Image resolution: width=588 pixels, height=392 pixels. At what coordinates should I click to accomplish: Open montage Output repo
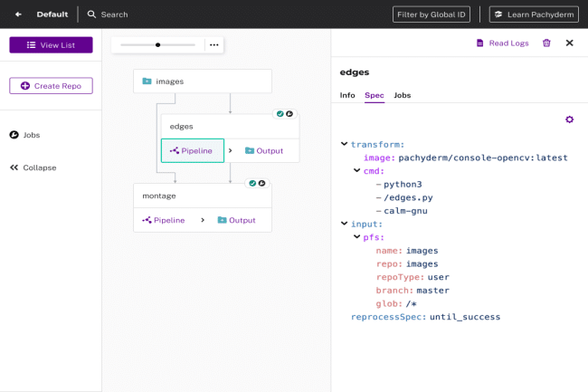coord(237,220)
